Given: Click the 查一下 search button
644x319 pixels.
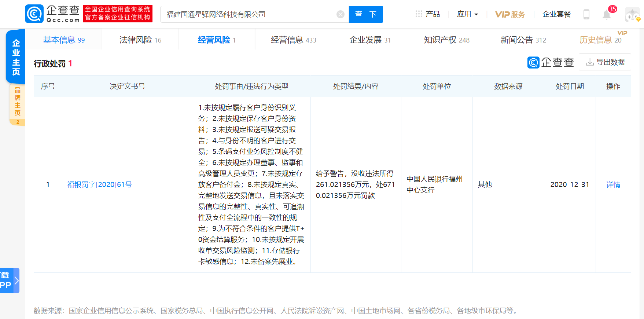Looking at the screenshot, I should [x=365, y=14].
